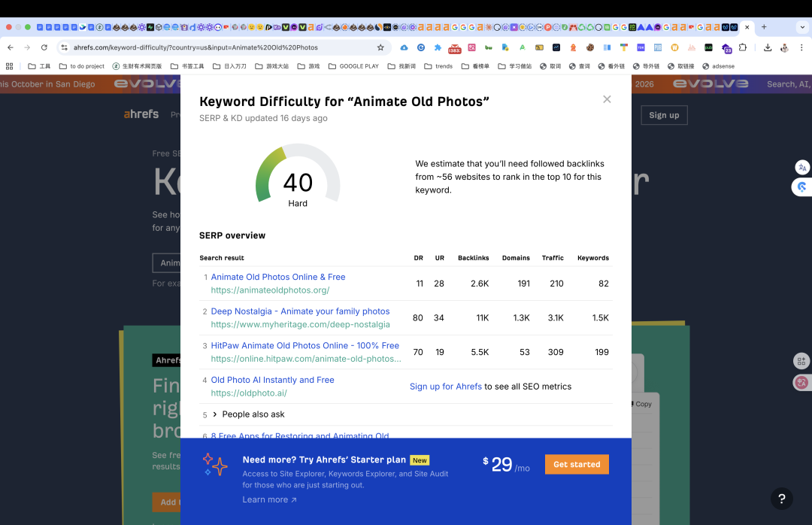Open the 'to do project' bookmark folder
Screen dimensions: 812x525
point(82,66)
